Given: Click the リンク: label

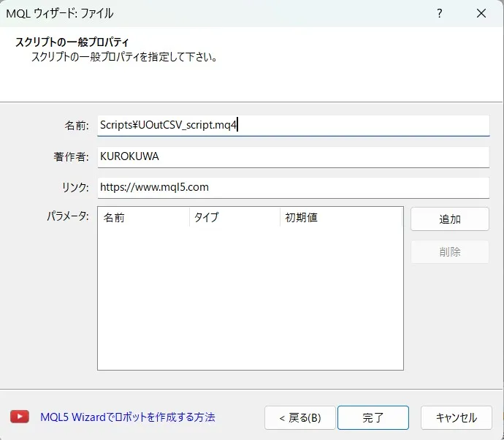Looking at the screenshot, I should tap(75, 187).
